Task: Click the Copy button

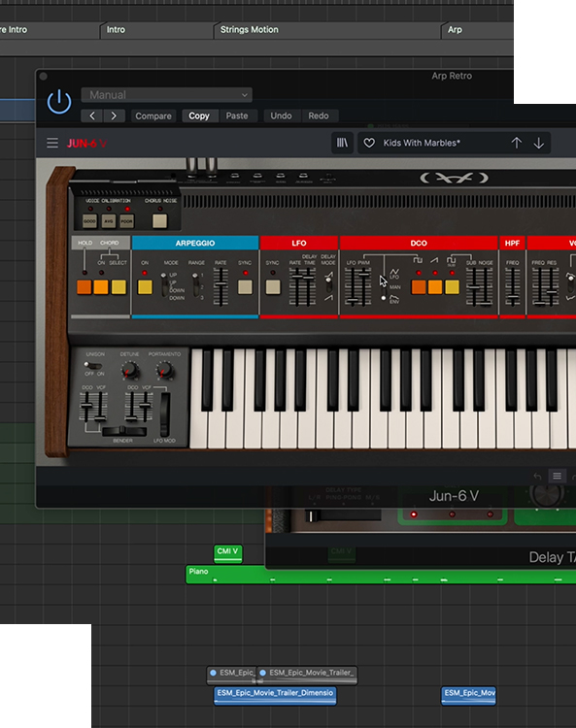Action: coord(199,116)
